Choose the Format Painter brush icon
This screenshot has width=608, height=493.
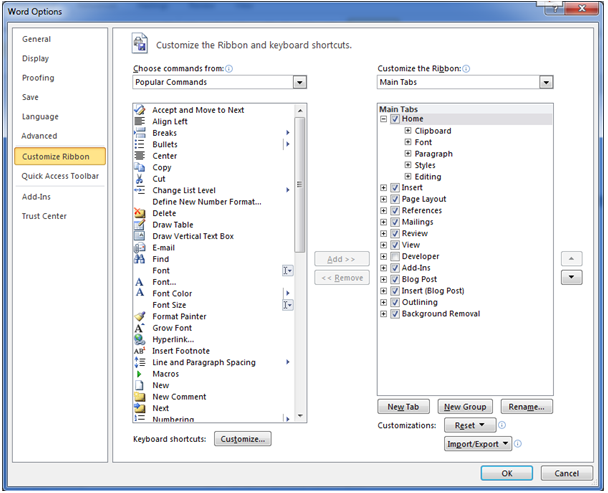[140, 316]
